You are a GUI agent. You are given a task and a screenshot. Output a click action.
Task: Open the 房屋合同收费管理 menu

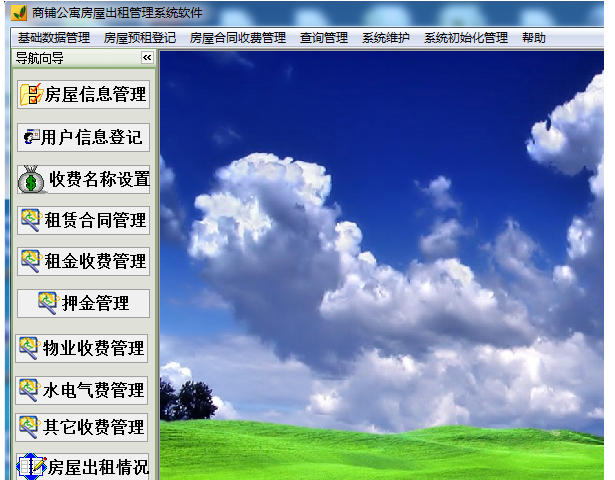tap(238, 38)
